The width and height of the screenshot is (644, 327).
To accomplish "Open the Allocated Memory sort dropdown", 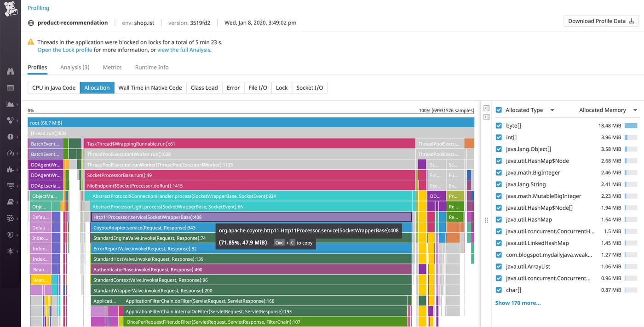I will (635, 110).
